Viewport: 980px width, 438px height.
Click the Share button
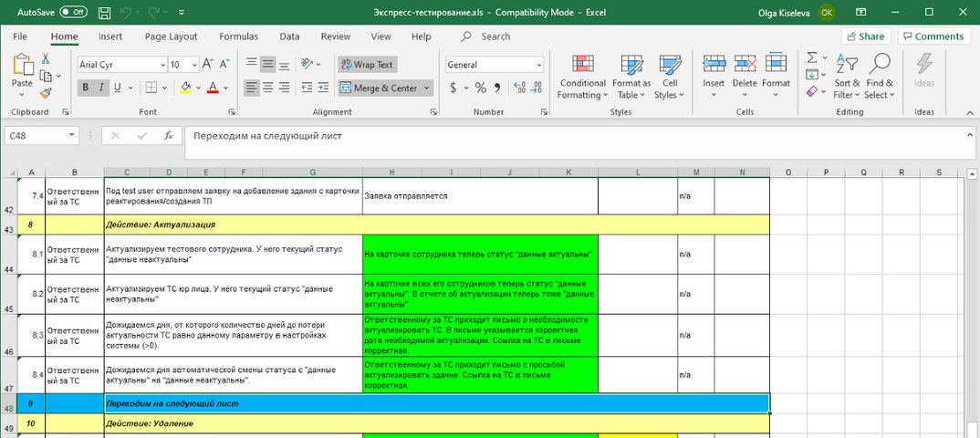coord(866,36)
